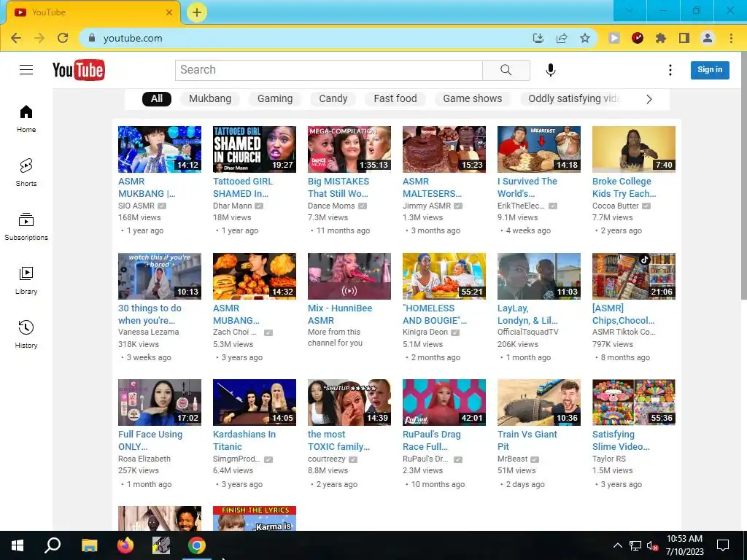The image size is (747, 560).
Task: Click the media control extension icon
Action: click(x=614, y=38)
